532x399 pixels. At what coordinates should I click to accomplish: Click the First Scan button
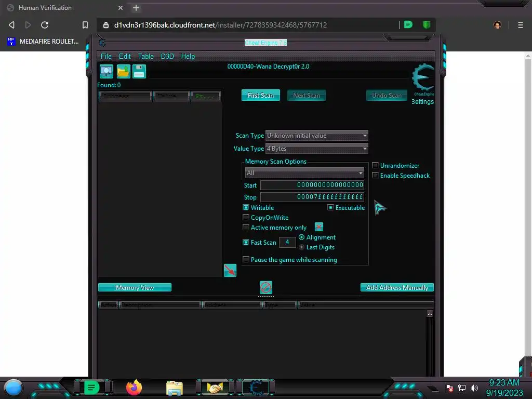pyautogui.click(x=261, y=96)
